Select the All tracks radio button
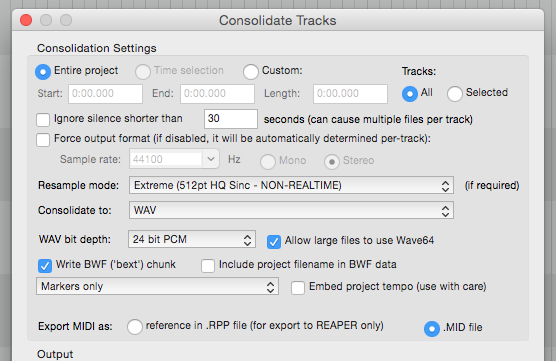Image resolution: width=556 pixels, height=361 pixels. pyautogui.click(x=410, y=94)
